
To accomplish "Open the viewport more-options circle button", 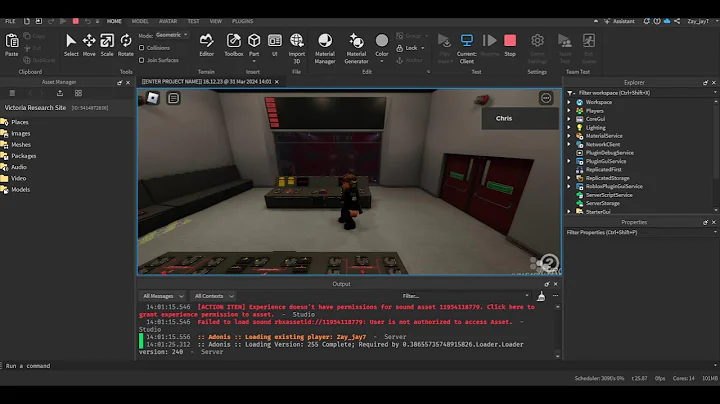I will point(546,98).
